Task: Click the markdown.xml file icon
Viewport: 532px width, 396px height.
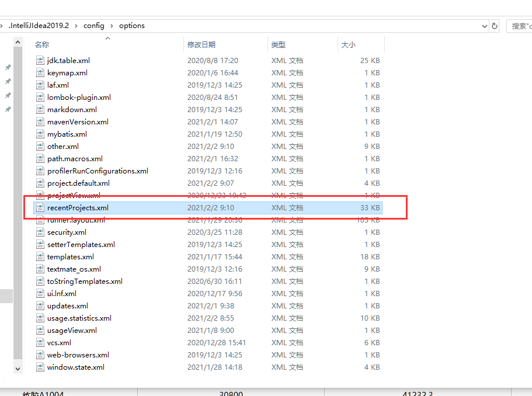Action: (x=40, y=110)
